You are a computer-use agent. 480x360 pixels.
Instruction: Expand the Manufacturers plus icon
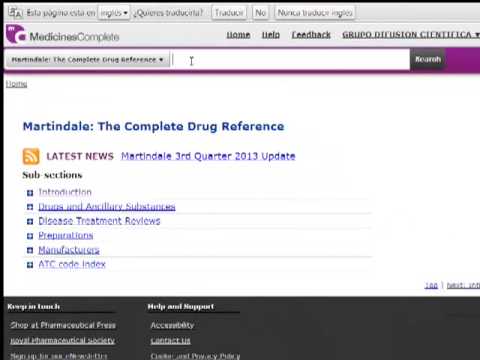pyautogui.click(x=30, y=250)
